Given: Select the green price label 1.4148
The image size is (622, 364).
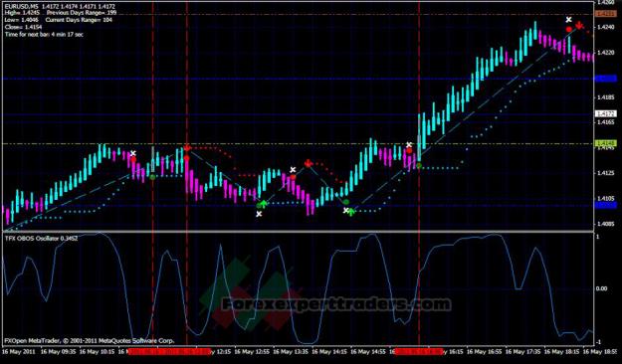Looking at the screenshot, I should coord(606,143).
